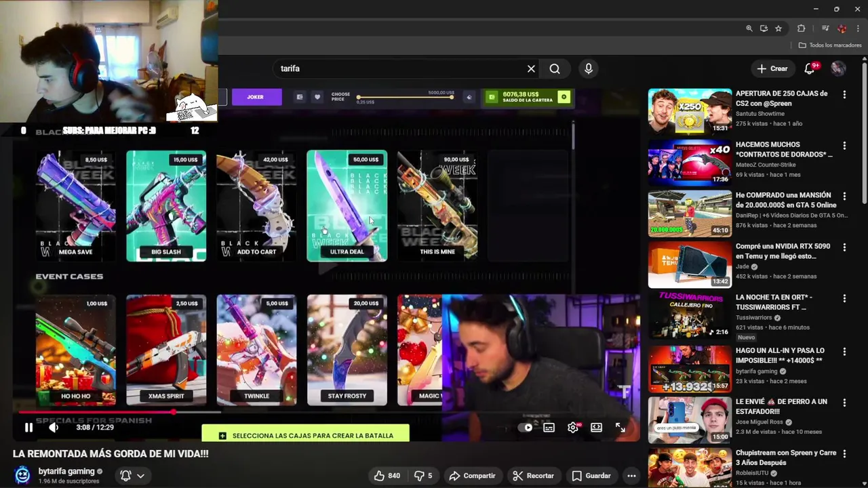868x488 pixels.
Task: Open options menu for 'Compré una NVIDIA RTX 5090' video
Action: [844, 247]
